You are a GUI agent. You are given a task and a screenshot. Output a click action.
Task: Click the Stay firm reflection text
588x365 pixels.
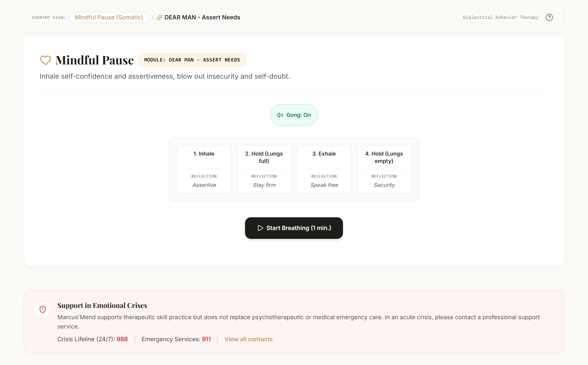click(x=264, y=185)
